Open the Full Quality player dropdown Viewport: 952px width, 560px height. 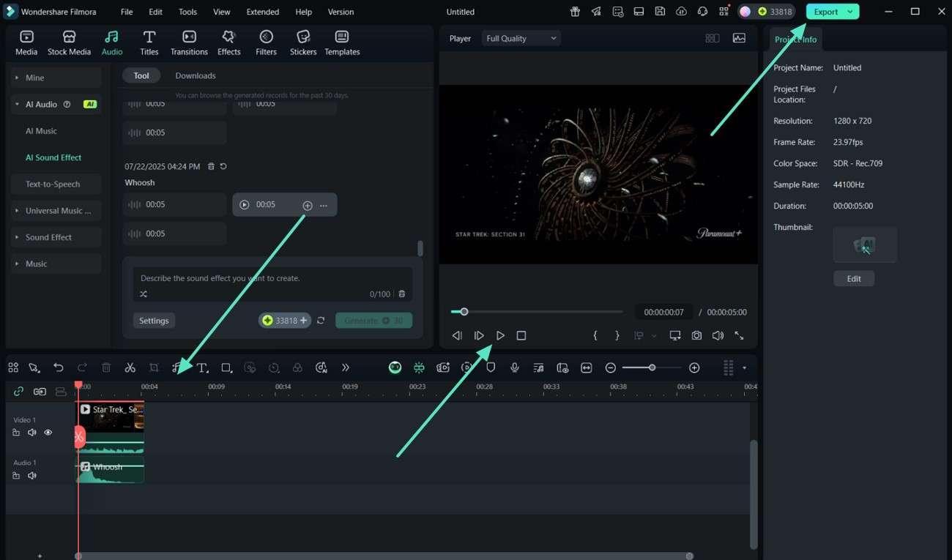(521, 39)
